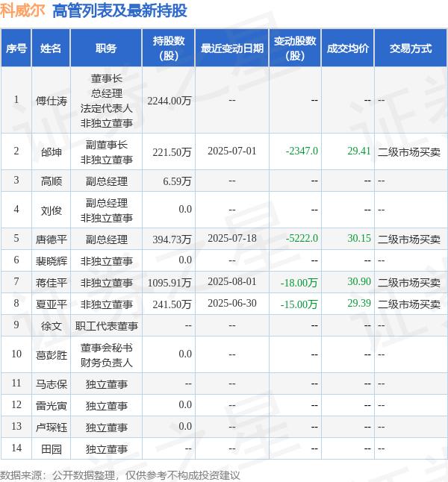Click the average price 29.41
Screen dimensions: 448x482
(x=359, y=151)
